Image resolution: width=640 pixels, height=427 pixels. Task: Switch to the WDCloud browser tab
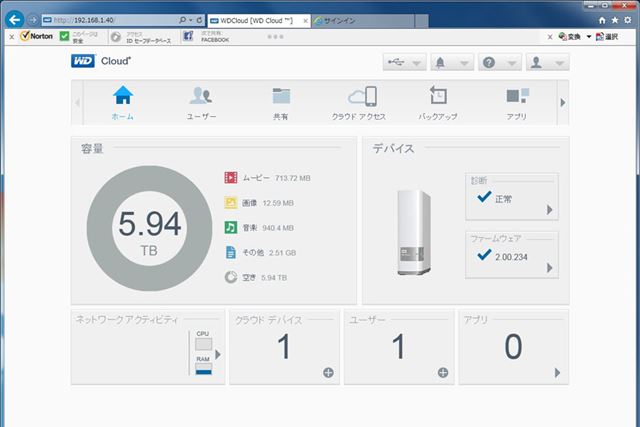click(258, 20)
